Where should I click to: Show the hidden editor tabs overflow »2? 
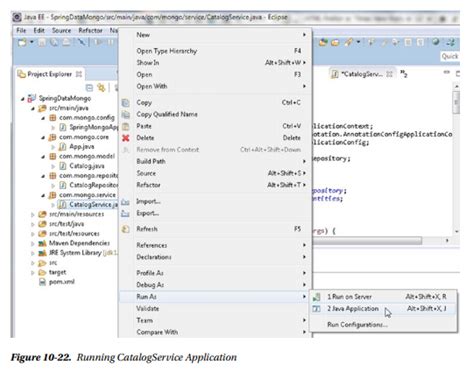click(x=404, y=74)
